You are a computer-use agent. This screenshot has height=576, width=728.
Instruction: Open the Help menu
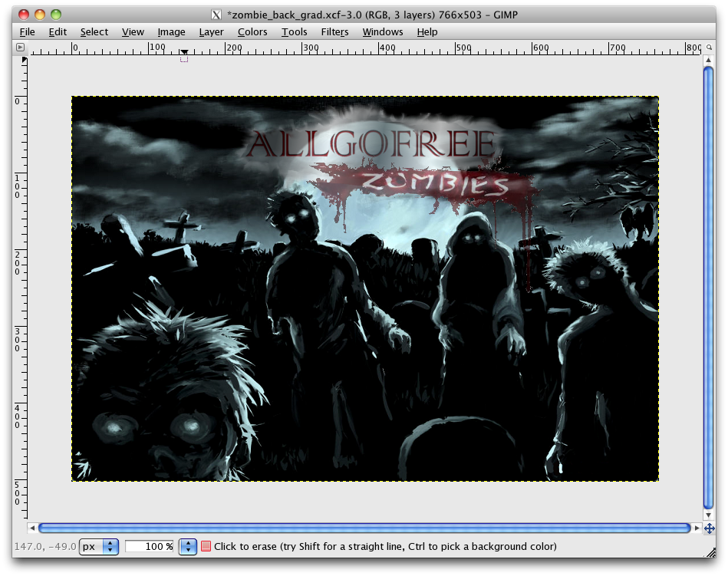tap(427, 32)
